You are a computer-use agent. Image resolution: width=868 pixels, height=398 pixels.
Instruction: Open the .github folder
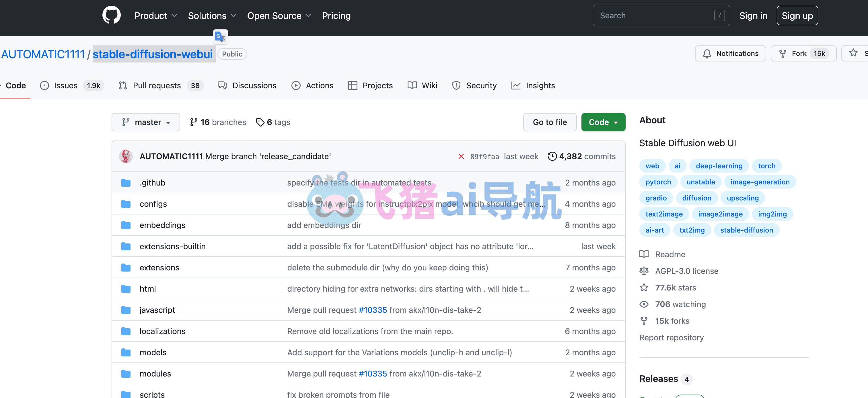coord(152,182)
